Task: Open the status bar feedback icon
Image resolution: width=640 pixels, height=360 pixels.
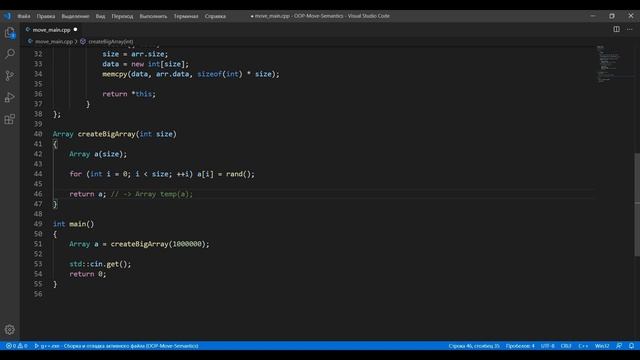Action: [619, 346]
